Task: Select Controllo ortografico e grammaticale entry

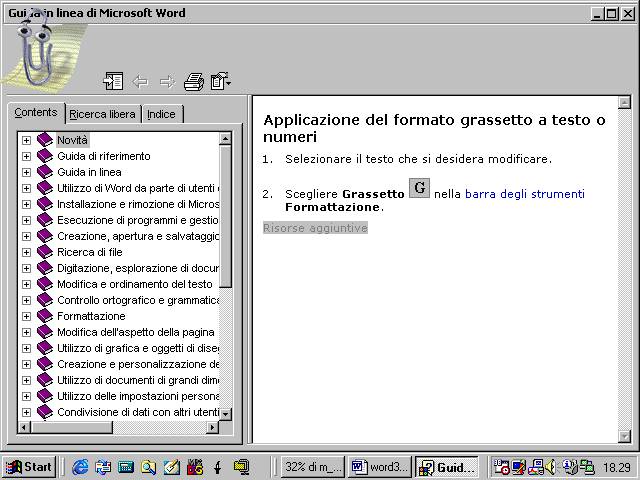Action: coord(138,300)
